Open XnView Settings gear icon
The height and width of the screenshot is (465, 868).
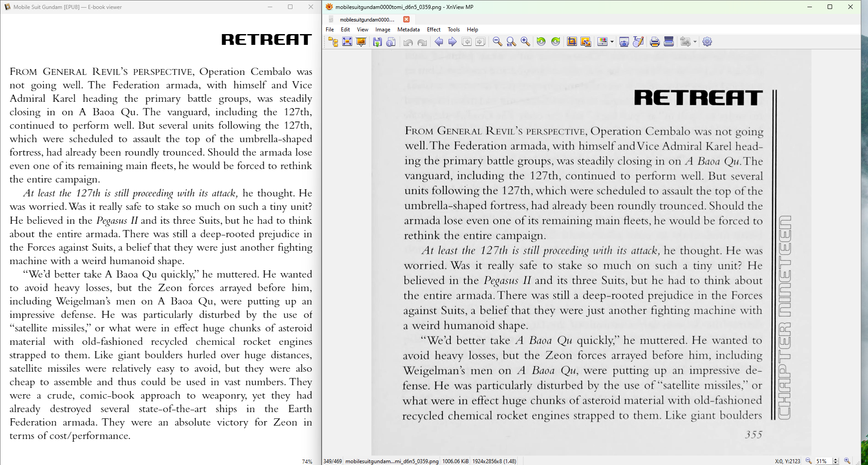click(x=707, y=42)
